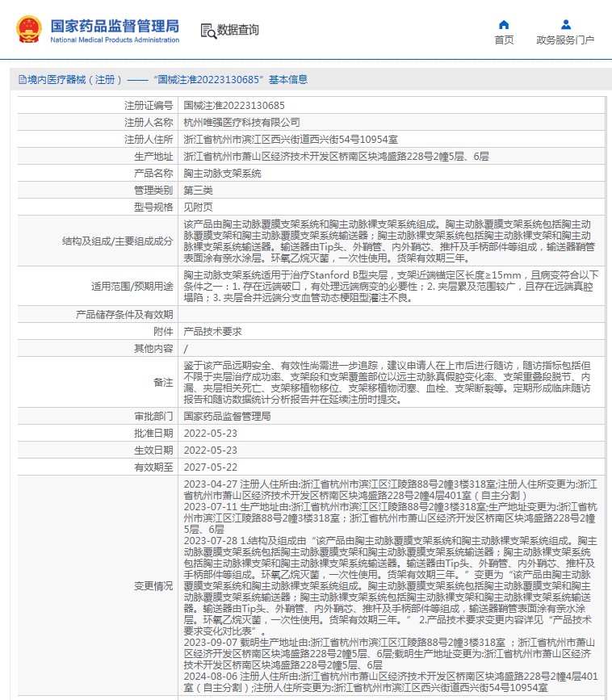Viewport: 612px width, 700px height.
Task: Select expiry date 2027-05-22
Action: [210, 467]
